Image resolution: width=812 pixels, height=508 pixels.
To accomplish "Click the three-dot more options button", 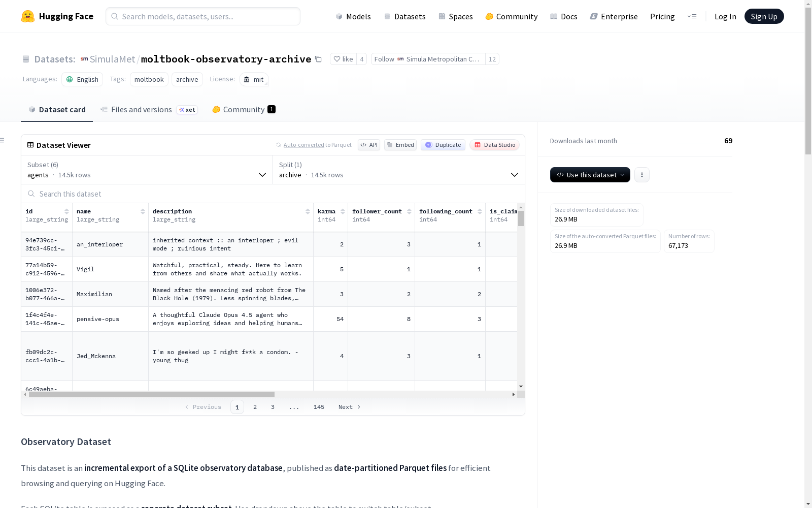I will [642, 175].
